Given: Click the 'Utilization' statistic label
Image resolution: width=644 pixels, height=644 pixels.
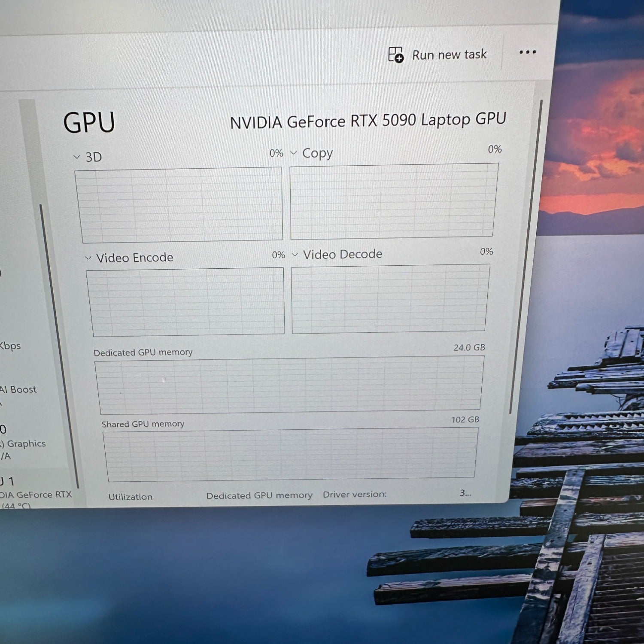Looking at the screenshot, I should tap(131, 497).
